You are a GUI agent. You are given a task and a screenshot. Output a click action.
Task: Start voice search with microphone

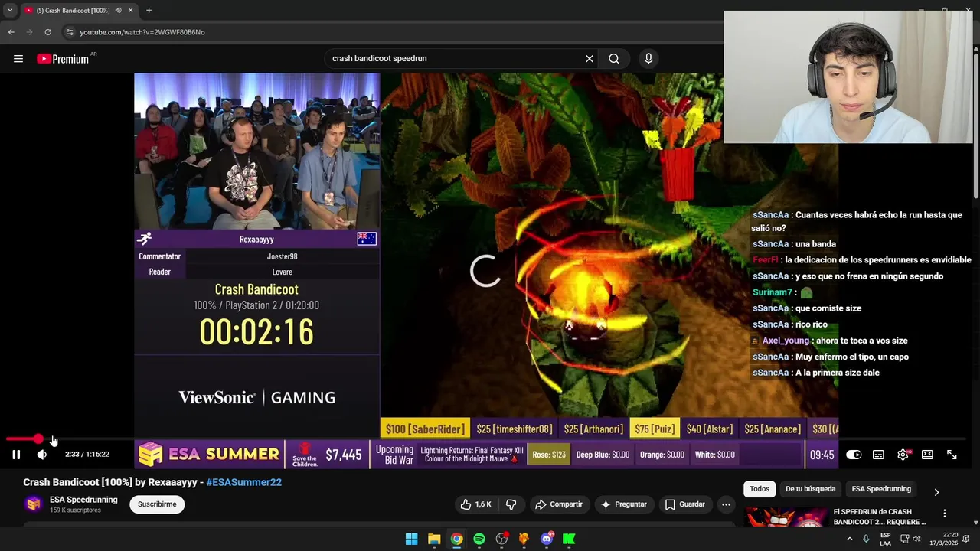648,58
